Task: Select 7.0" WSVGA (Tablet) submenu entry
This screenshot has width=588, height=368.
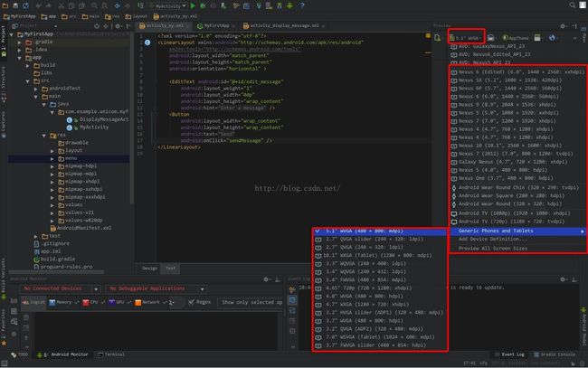Action: coord(380,337)
